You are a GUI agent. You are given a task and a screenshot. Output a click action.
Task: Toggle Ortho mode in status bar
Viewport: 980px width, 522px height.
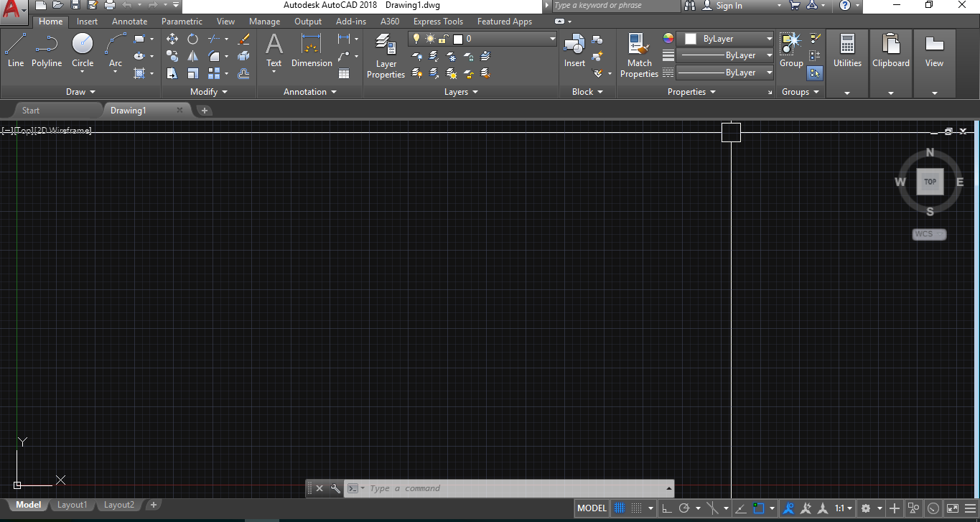[667, 508]
